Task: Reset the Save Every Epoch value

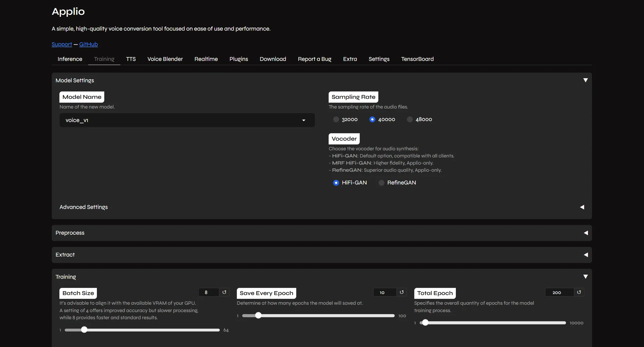Action: pos(401,292)
